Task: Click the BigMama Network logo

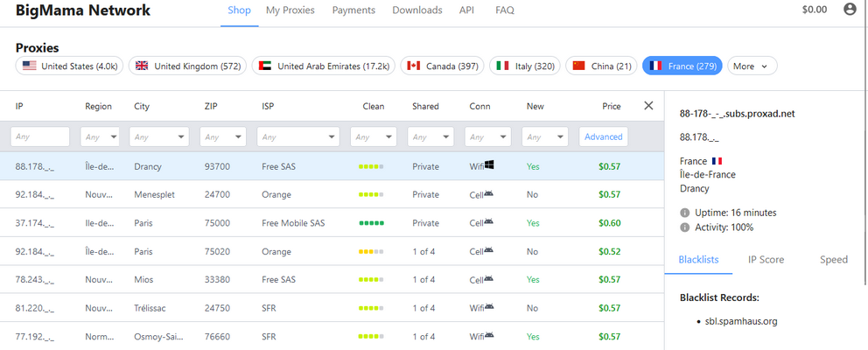Action: coord(83,10)
